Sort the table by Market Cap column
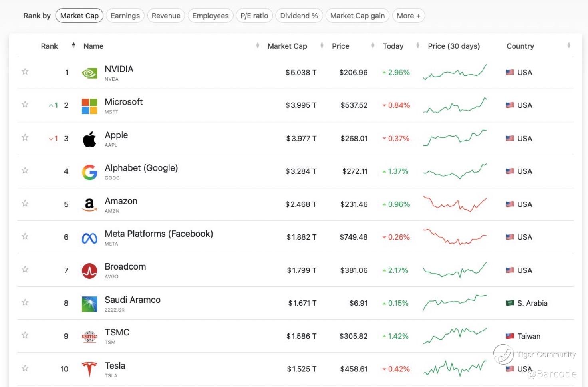 (322, 46)
